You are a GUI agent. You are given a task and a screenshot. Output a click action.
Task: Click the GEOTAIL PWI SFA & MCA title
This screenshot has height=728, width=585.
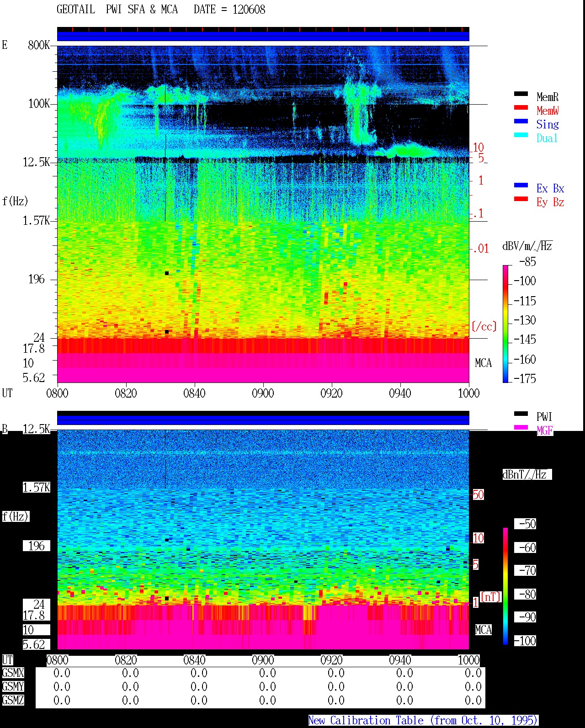[x=117, y=10]
